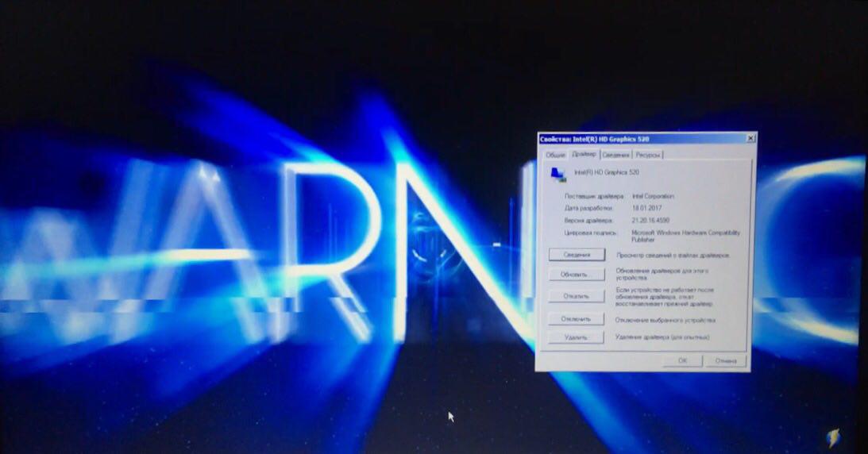Screen dimensions: 868x454
Task: Click the lightning bolt desktop icon
Action: (834, 436)
